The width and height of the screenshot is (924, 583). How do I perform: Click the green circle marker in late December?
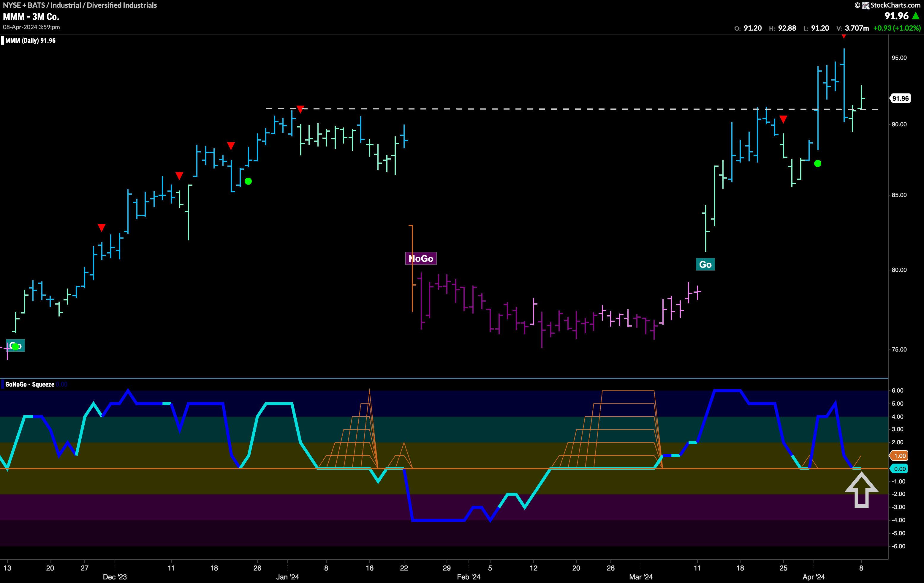point(248,181)
